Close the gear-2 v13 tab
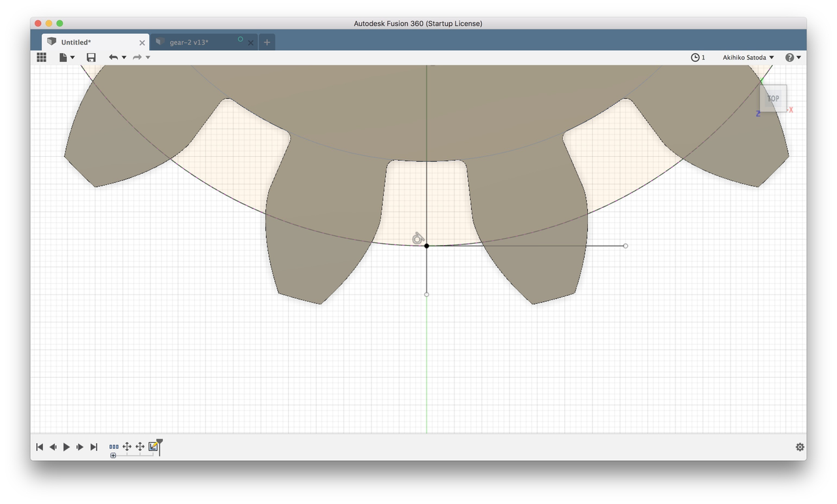837x504 pixels. point(250,43)
